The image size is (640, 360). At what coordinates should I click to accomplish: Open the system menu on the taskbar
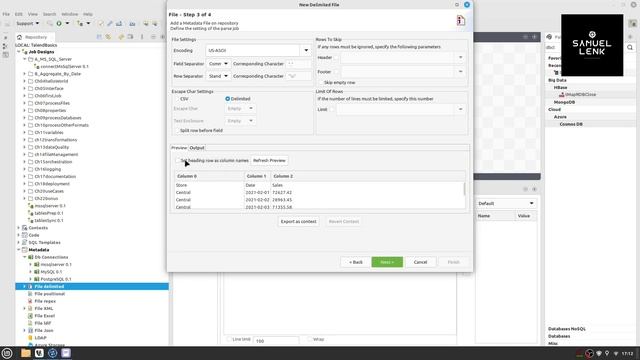pyautogui.click(x=7, y=353)
